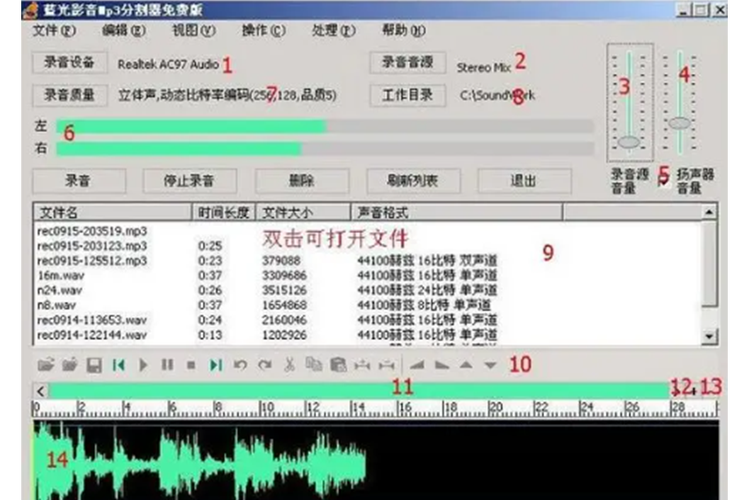Jump to start with the skip-back icon
The height and width of the screenshot is (500, 749).
(x=119, y=366)
